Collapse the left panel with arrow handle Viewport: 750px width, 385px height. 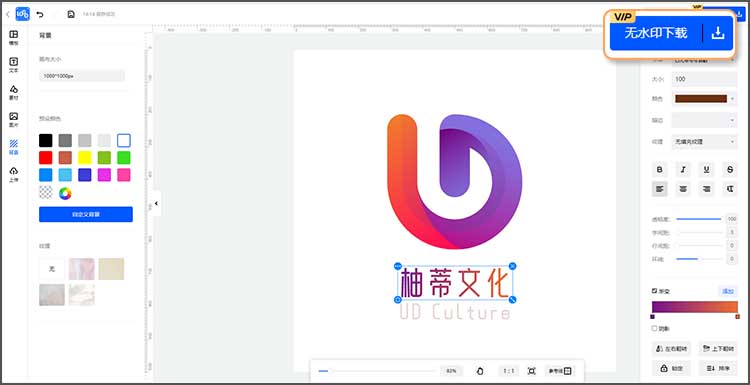click(x=156, y=203)
